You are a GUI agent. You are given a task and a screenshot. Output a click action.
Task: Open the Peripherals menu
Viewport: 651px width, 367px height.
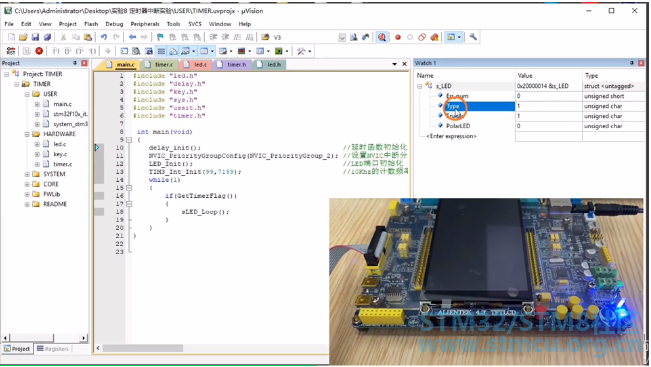145,24
